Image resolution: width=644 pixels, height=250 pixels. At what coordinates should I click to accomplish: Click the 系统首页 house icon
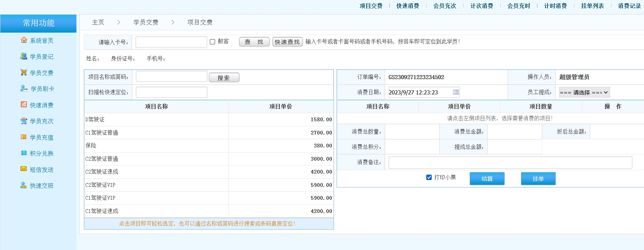tap(24, 40)
